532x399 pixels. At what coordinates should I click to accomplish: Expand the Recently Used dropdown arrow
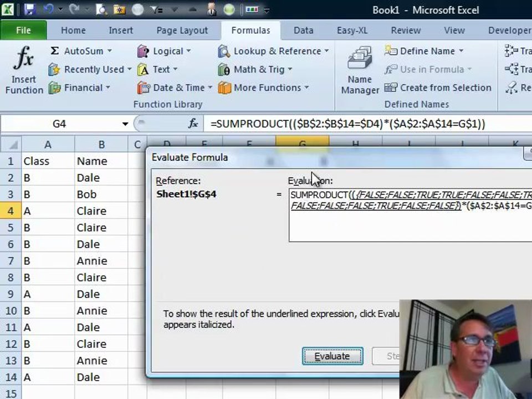(x=129, y=69)
